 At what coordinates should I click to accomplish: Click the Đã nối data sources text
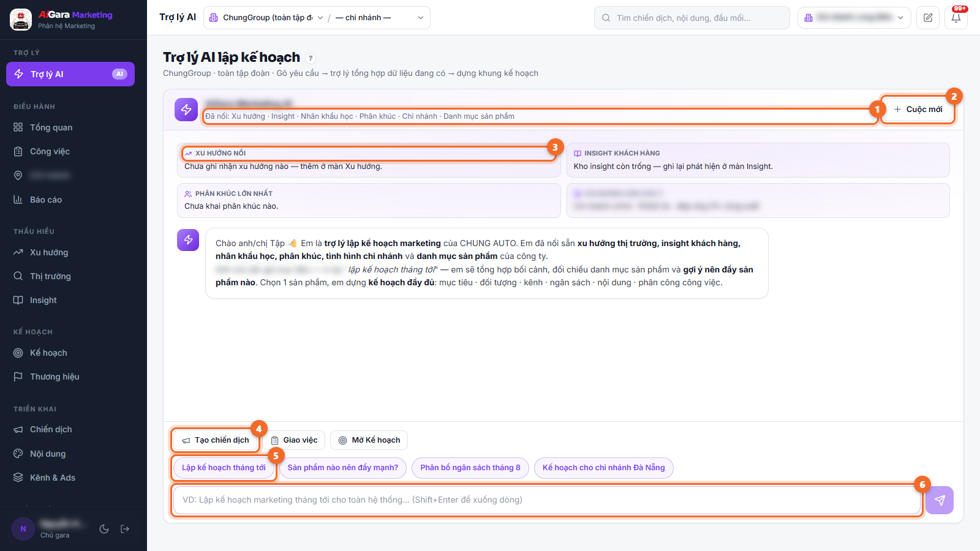pyautogui.click(x=360, y=116)
